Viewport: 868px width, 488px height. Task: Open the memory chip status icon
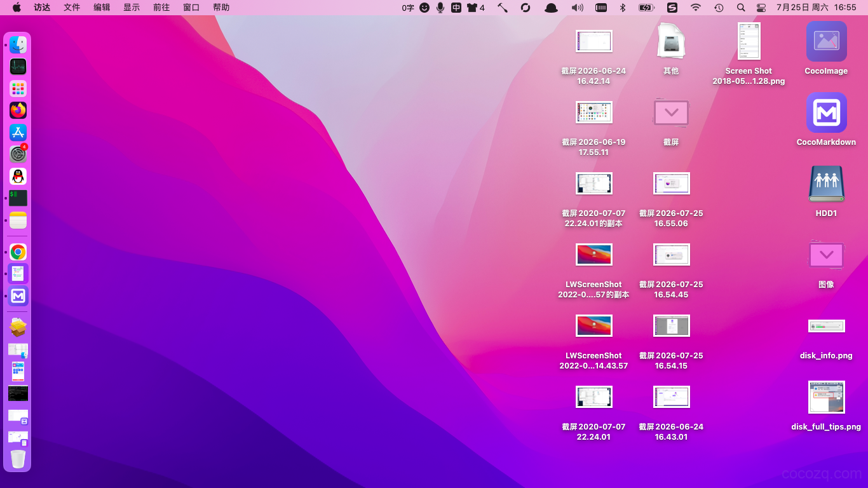click(x=600, y=8)
